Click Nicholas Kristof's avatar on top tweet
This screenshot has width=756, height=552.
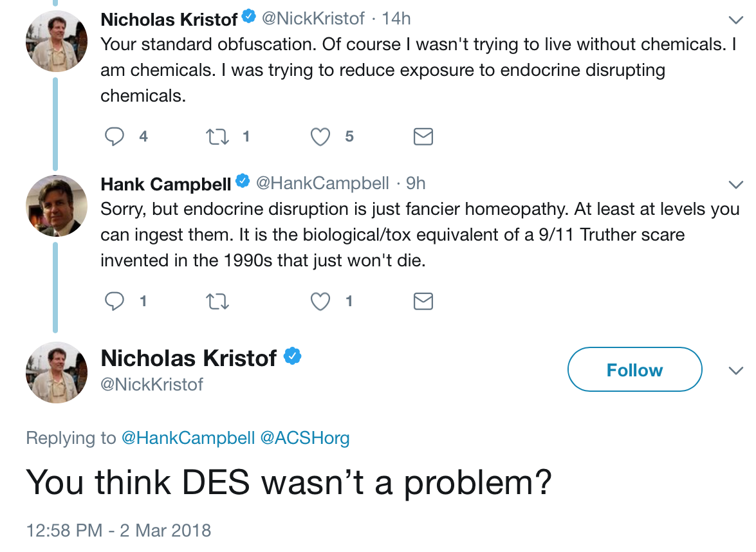tap(56, 42)
